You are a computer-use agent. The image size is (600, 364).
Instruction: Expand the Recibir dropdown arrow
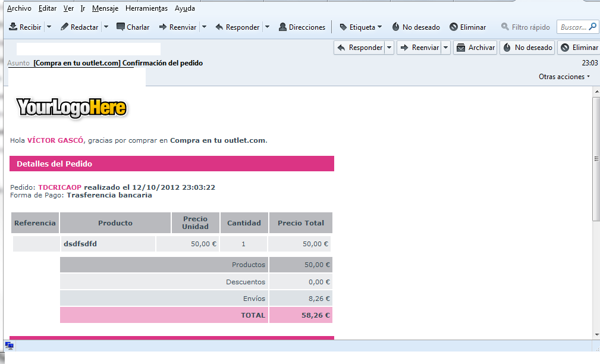49,27
